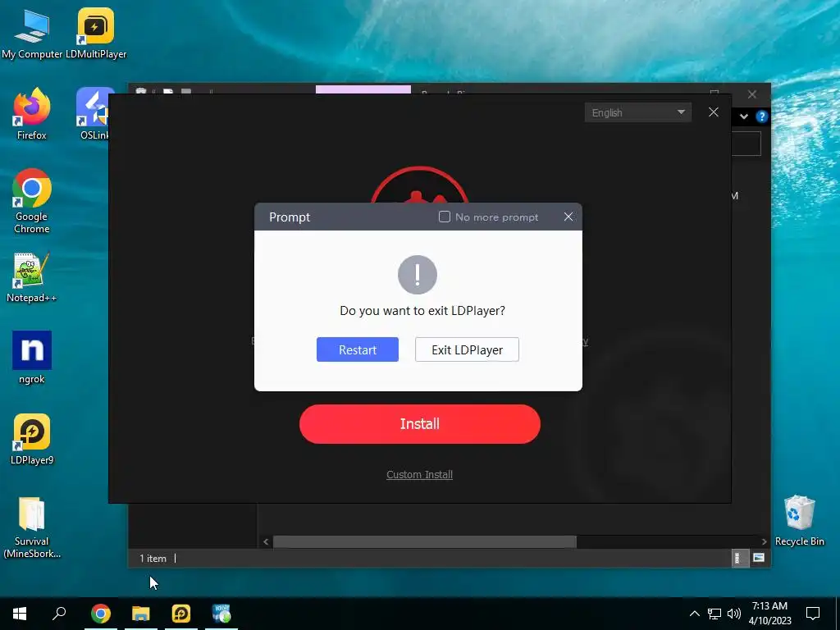Show taskbar clock and calendar
Viewport: 840px width, 630px height.
click(x=769, y=614)
